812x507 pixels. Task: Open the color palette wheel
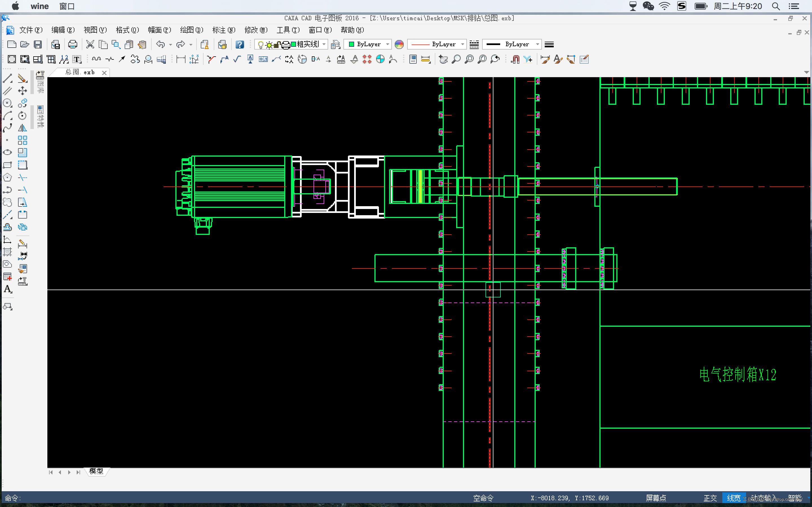(x=399, y=44)
